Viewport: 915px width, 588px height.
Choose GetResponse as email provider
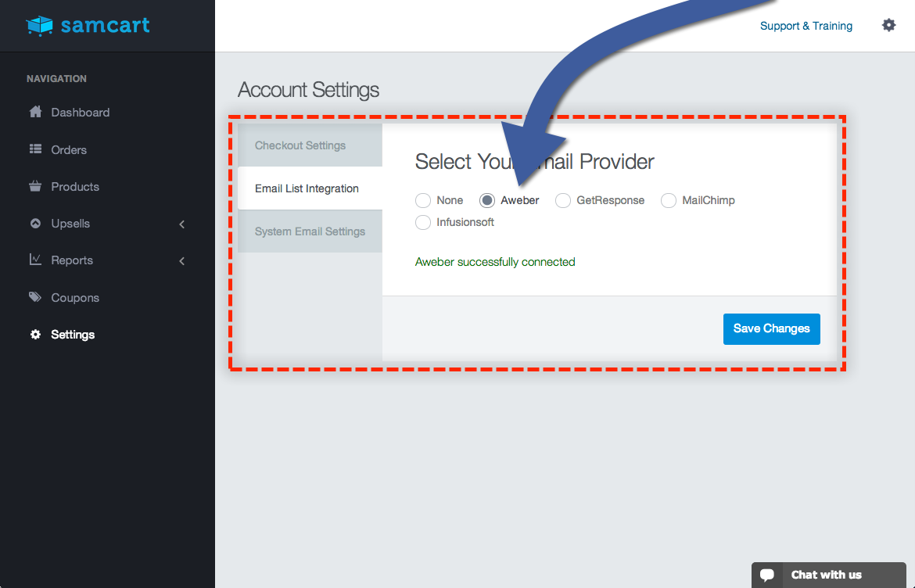click(563, 201)
